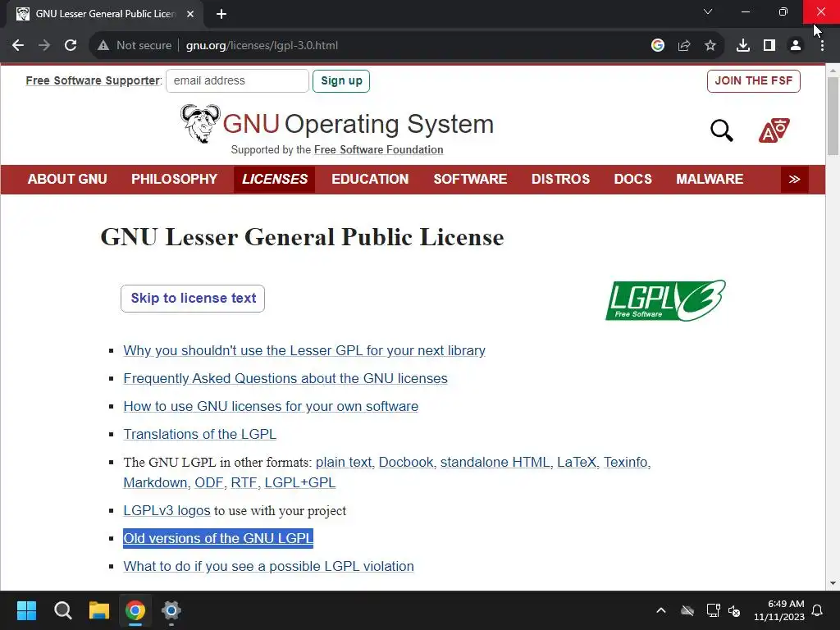Open the translations language icon
Image resolution: width=840 pixels, height=630 pixels.
pyautogui.click(x=774, y=130)
